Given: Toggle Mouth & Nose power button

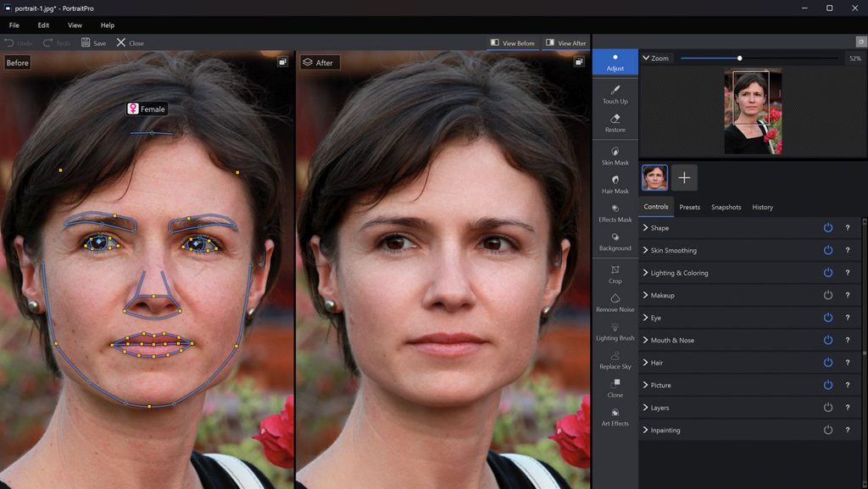Looking at the screenshot, I should coord(828,340).
